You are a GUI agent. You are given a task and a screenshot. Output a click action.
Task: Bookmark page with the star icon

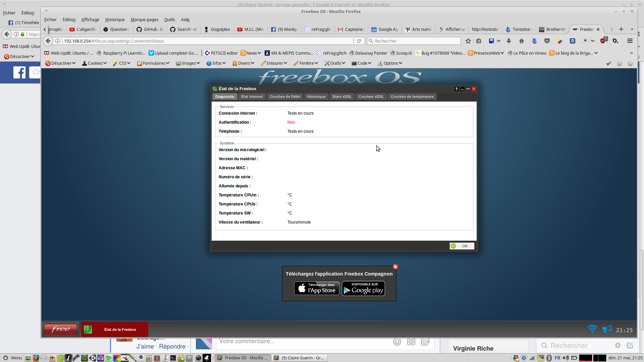(x=468, y=41)
